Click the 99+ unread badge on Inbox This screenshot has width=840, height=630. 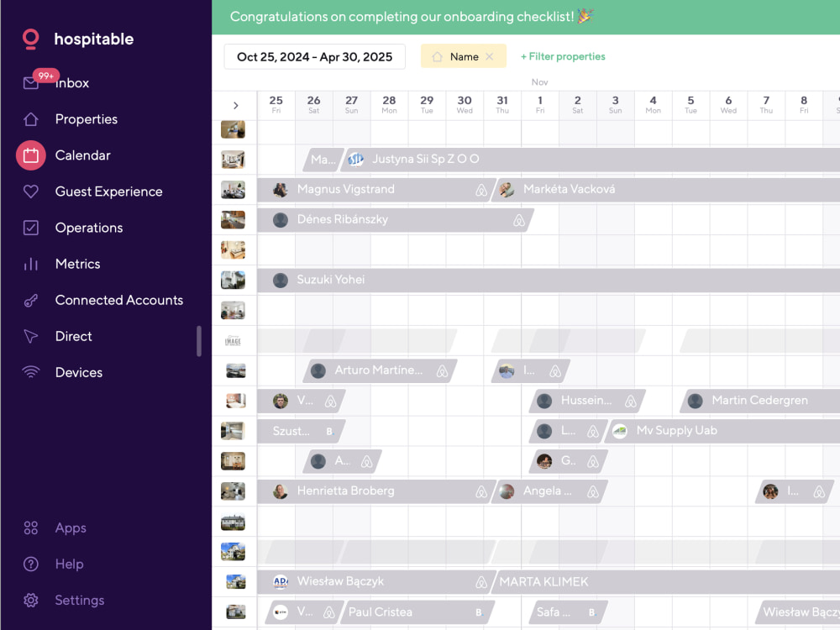coord(45,76)
